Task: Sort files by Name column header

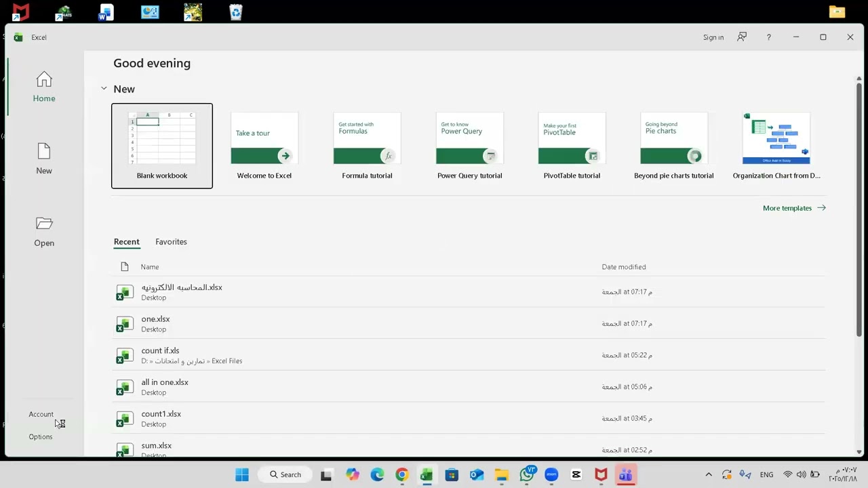Action: (150, 267)
